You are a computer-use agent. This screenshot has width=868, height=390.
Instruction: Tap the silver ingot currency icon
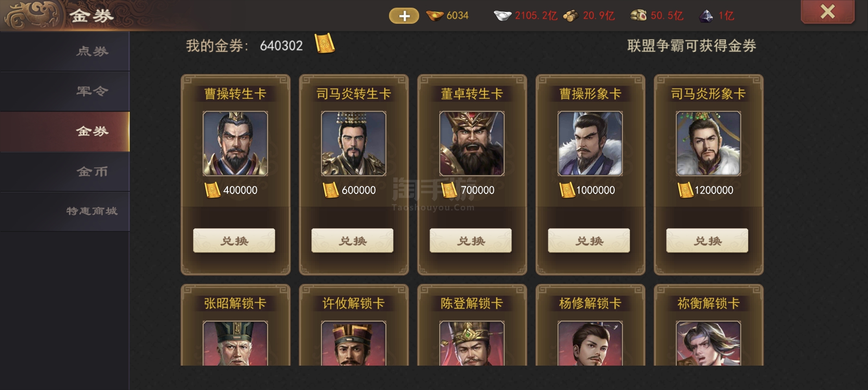[x=502, y=16]
